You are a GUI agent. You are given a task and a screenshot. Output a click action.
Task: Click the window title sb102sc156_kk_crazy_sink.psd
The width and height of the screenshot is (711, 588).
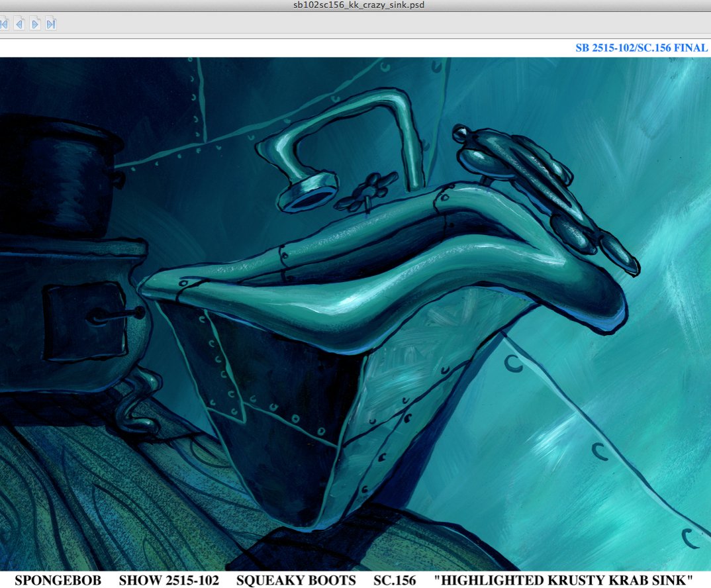click(359, 5)
